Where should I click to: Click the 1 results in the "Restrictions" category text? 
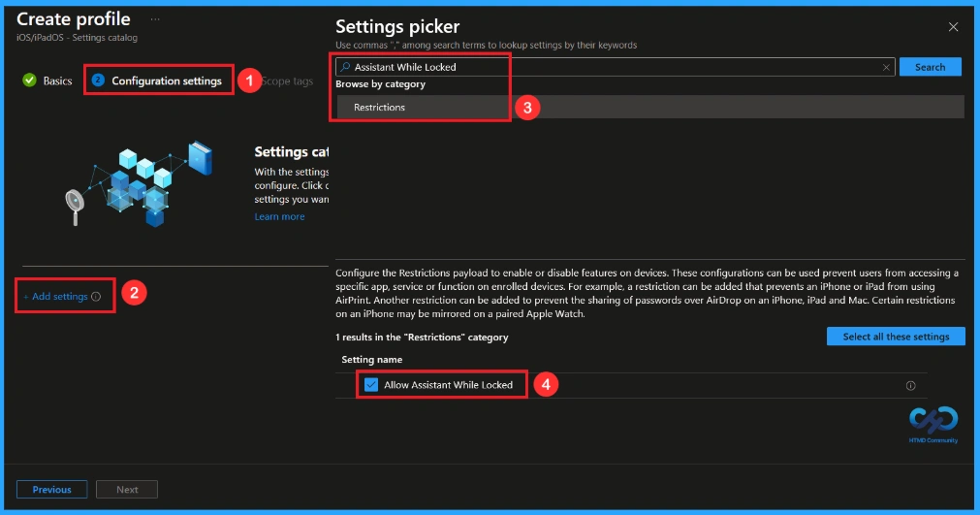point(422,337)
